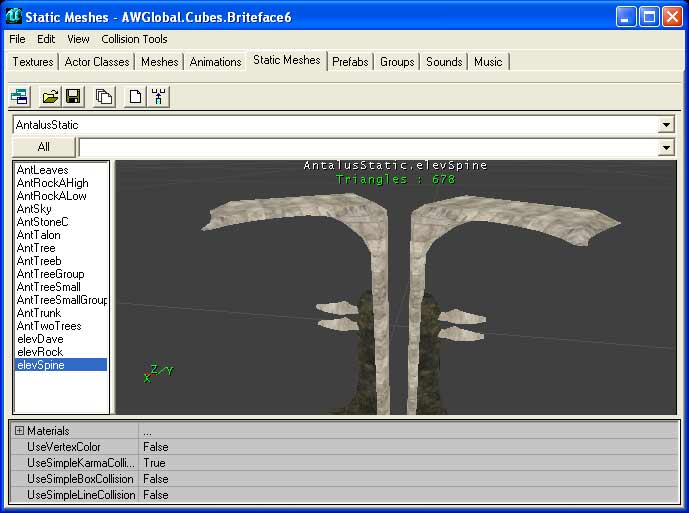Save the package using the floppy disk icon

click(73, 96)
